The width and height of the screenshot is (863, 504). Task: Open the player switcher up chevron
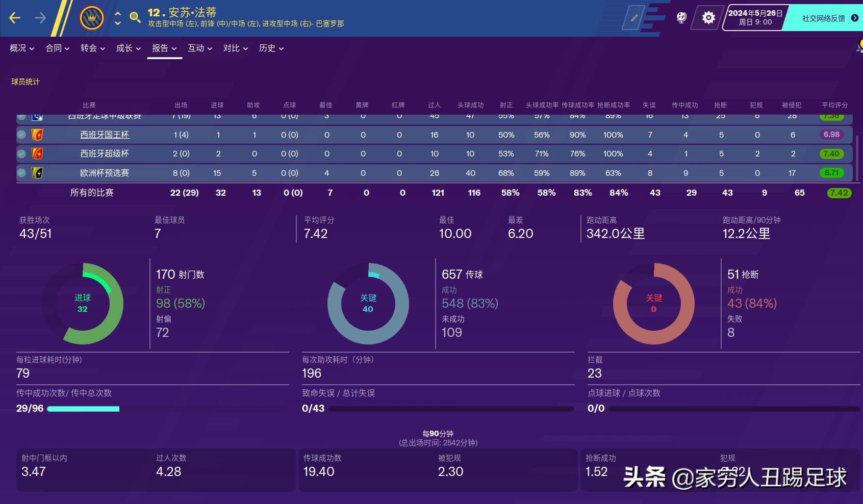click(117, 14)
